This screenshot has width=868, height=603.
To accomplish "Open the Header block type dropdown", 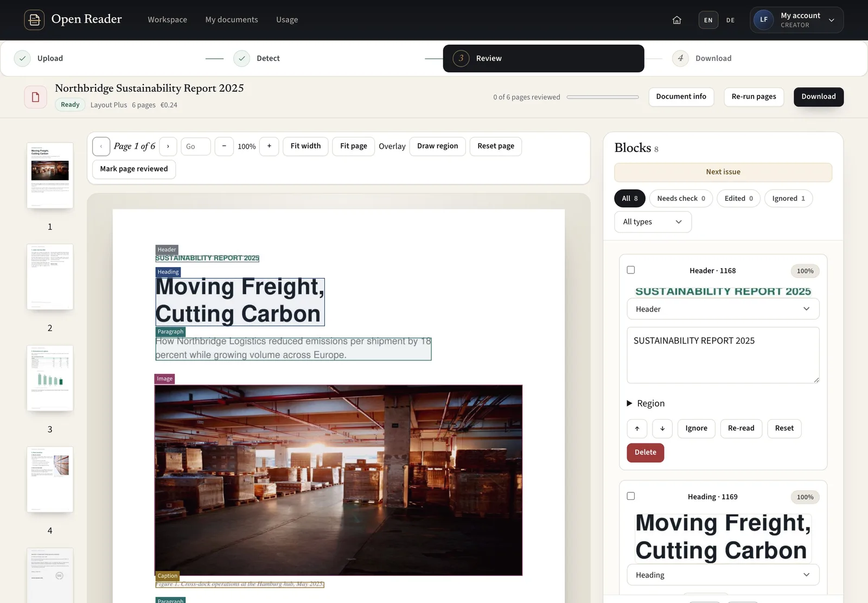I will [x=723, y=309].
